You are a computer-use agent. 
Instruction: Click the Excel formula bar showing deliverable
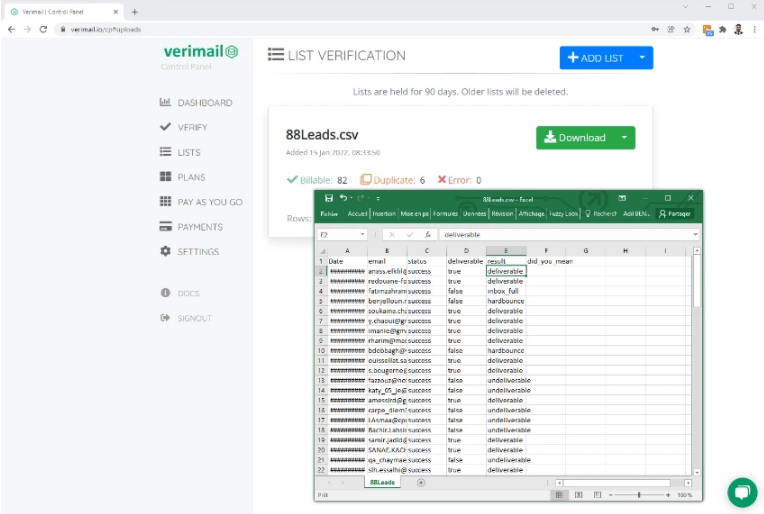pos(565,234)
